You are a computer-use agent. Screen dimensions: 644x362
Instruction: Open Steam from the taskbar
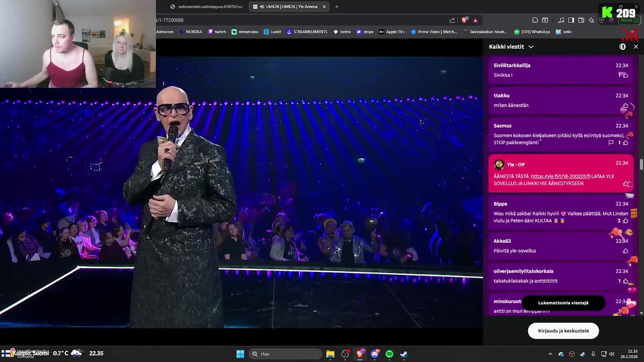coord(404,354)
